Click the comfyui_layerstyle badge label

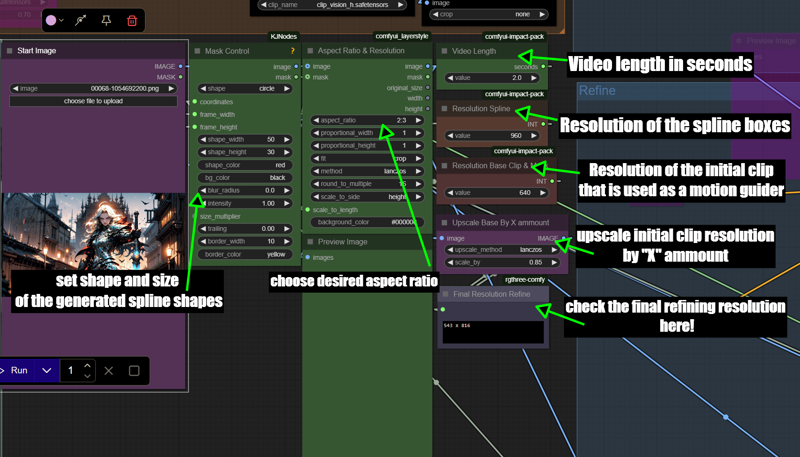click(x=402, y=36)
